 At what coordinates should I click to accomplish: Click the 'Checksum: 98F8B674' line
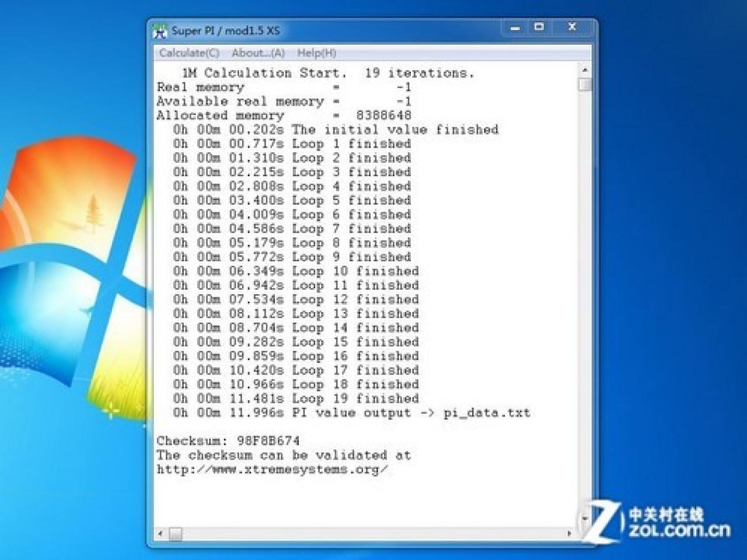[228, 441]
